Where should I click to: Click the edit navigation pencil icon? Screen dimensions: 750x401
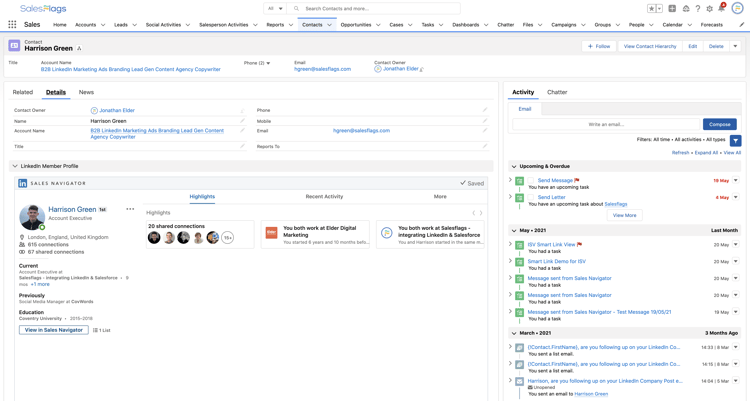tap(741, 24)
